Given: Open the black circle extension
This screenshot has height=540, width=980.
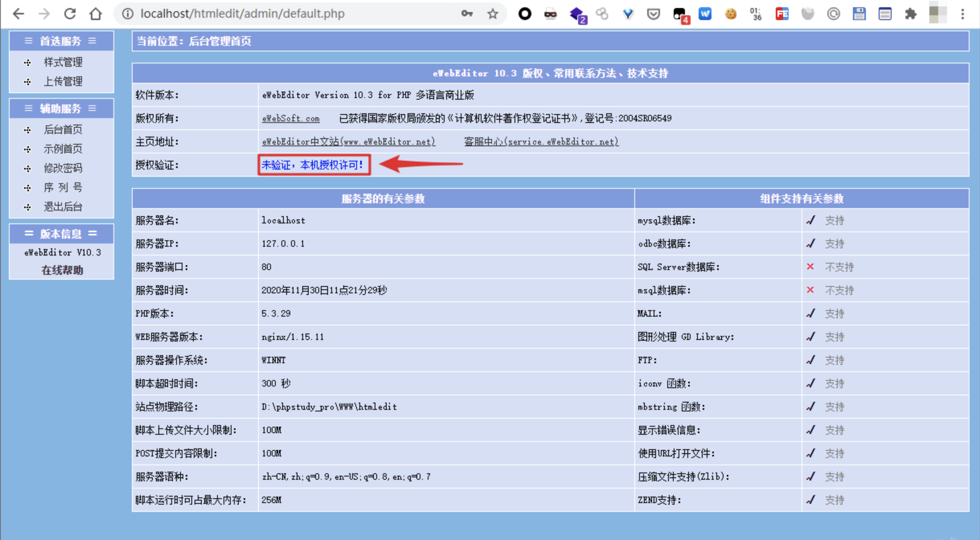Looking at the screenshot, I should click(525, 14).
